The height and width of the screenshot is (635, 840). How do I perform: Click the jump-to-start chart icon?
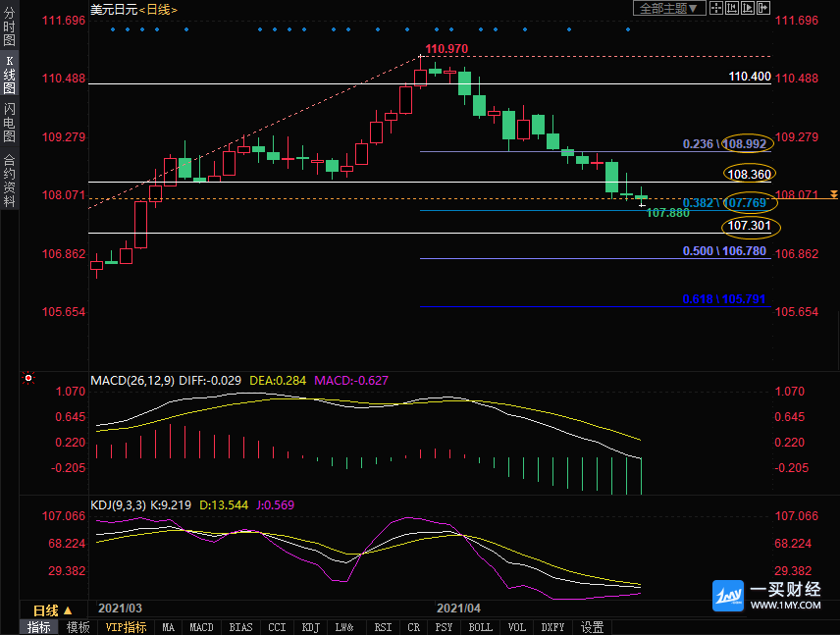pos(732,8)
